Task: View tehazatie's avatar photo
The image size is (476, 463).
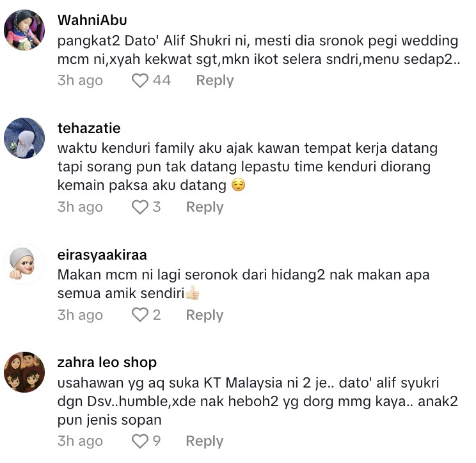Action: point(24,138)
